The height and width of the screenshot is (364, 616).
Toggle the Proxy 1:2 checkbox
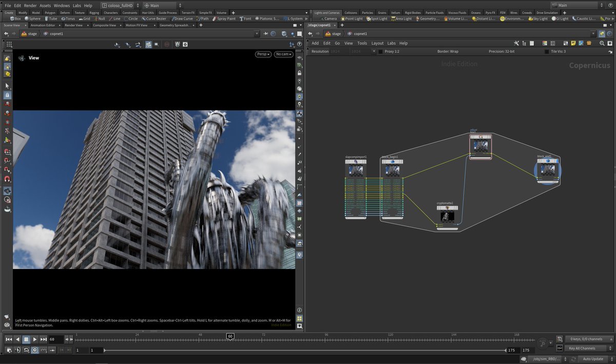pos(380,51)
